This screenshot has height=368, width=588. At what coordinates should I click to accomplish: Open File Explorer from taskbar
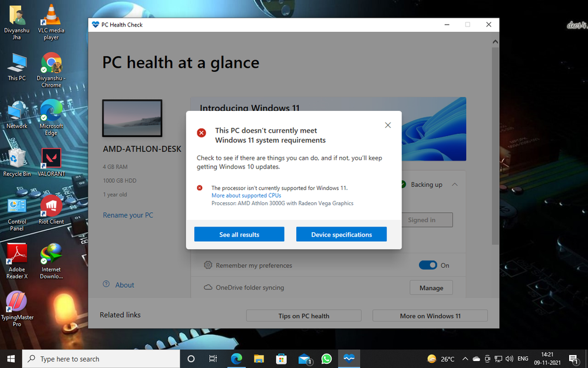tap(259, 359)
